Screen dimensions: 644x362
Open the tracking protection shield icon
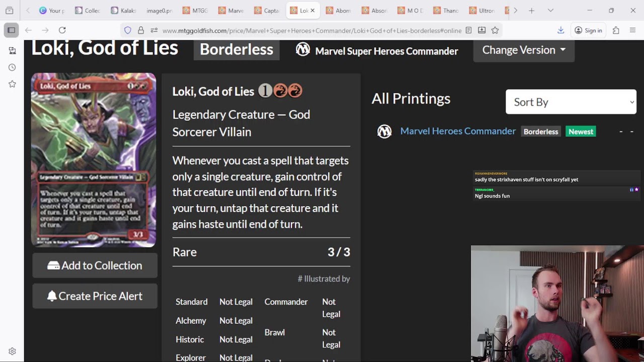[128, 30]
